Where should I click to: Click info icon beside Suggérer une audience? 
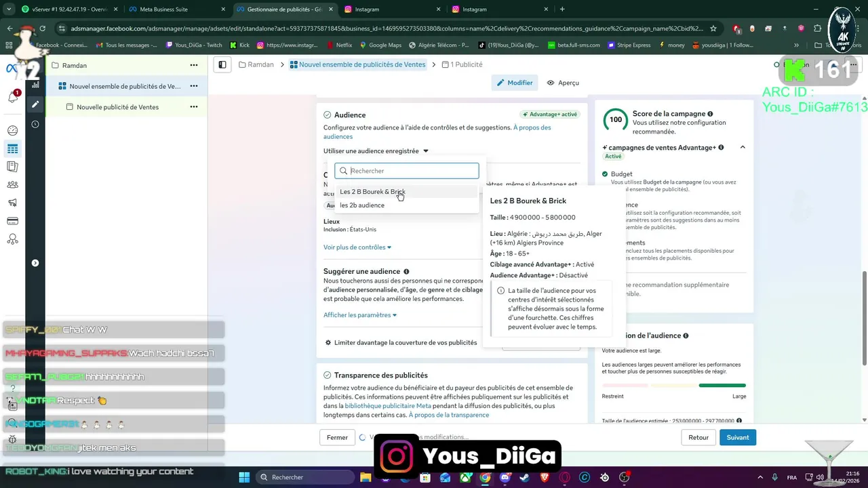[x=406, y=272]
